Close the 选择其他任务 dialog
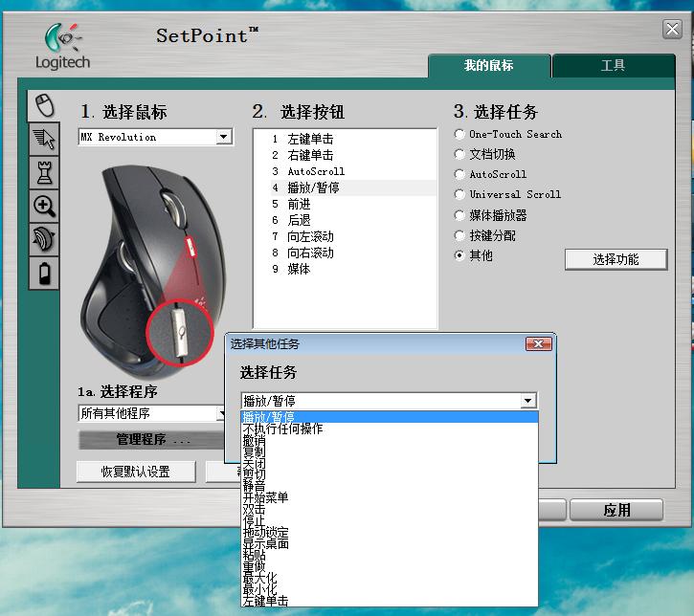This screenshot has height=616, width=694. click(x=539, y=344)
